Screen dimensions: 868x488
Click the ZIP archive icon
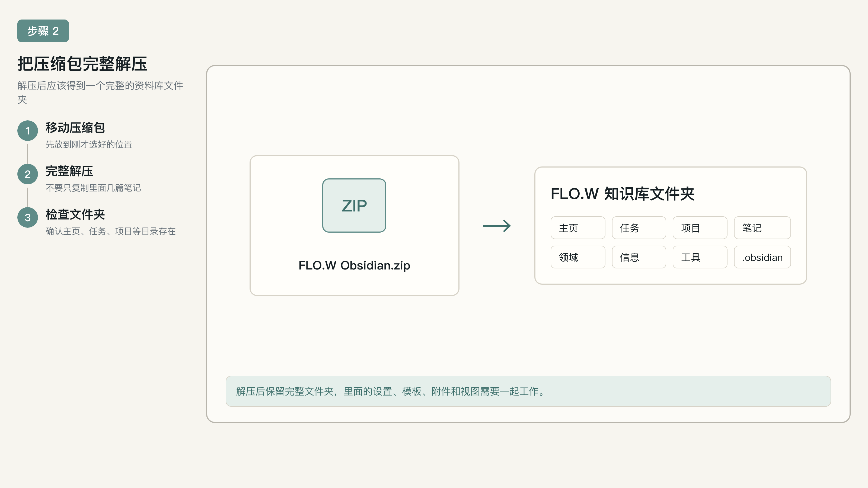point(354,206)
